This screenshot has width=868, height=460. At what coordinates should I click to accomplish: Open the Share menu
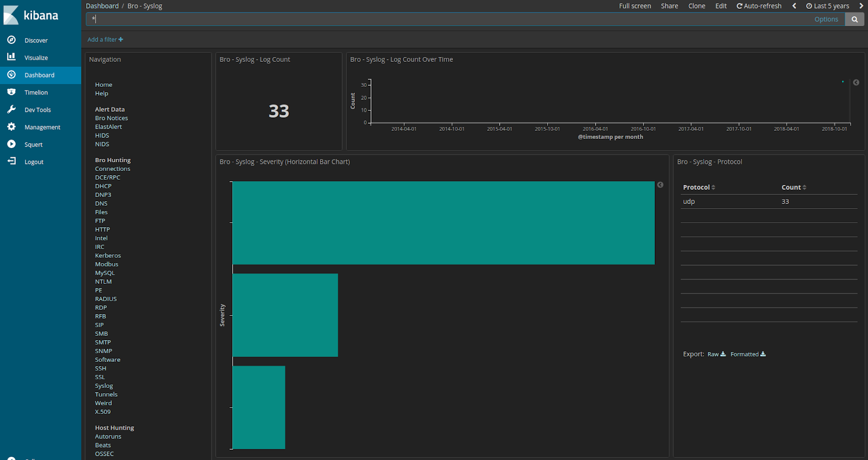(x=669, y=6)
